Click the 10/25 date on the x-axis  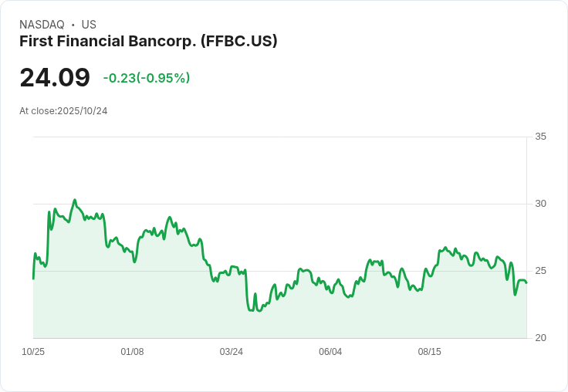(x=33, y=352)
